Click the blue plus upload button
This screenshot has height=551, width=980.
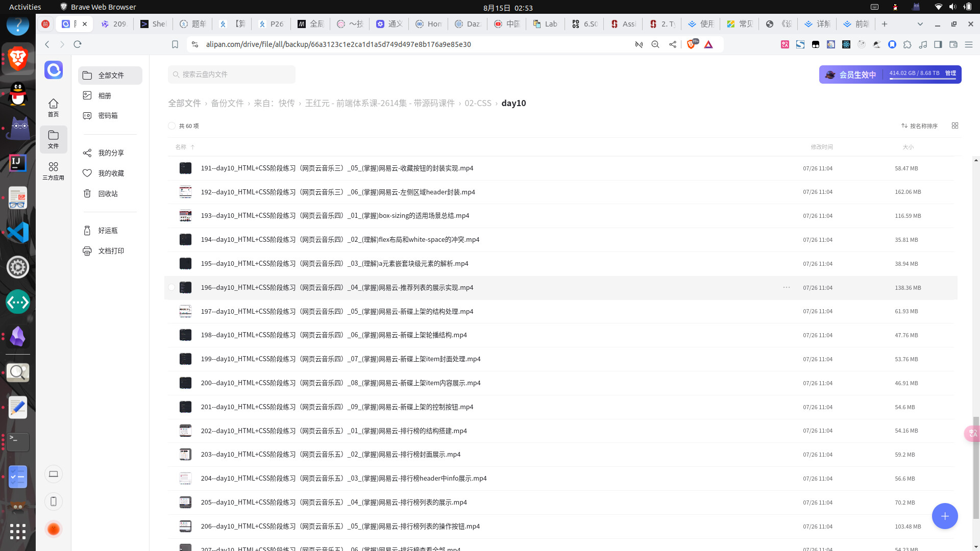pos(945,516)
